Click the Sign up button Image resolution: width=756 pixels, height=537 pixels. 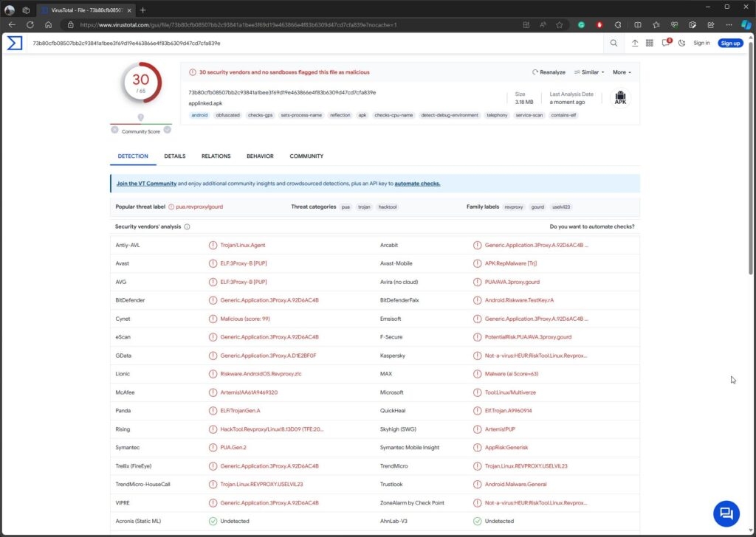(730, 43)
